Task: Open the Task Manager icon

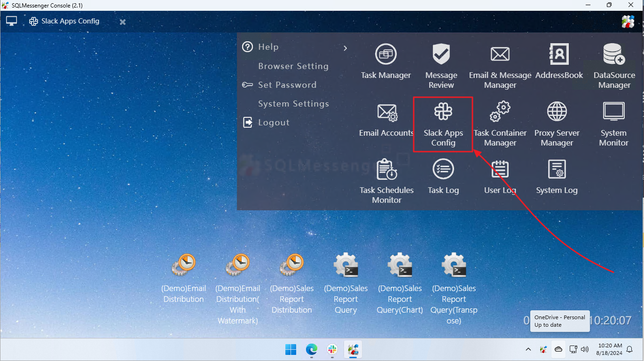Action: (x=386, y=62)
